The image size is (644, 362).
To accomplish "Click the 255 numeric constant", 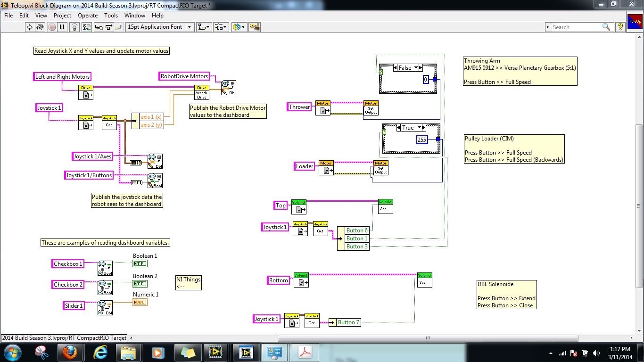I will pyautogui.click(x=422, y=140).
